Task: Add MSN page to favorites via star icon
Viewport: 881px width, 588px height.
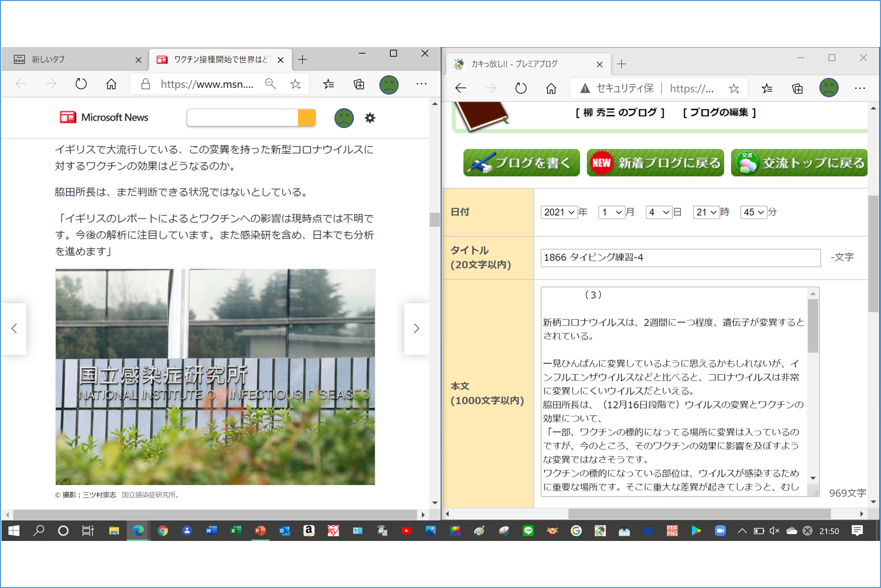Action: tap(296, 84)
